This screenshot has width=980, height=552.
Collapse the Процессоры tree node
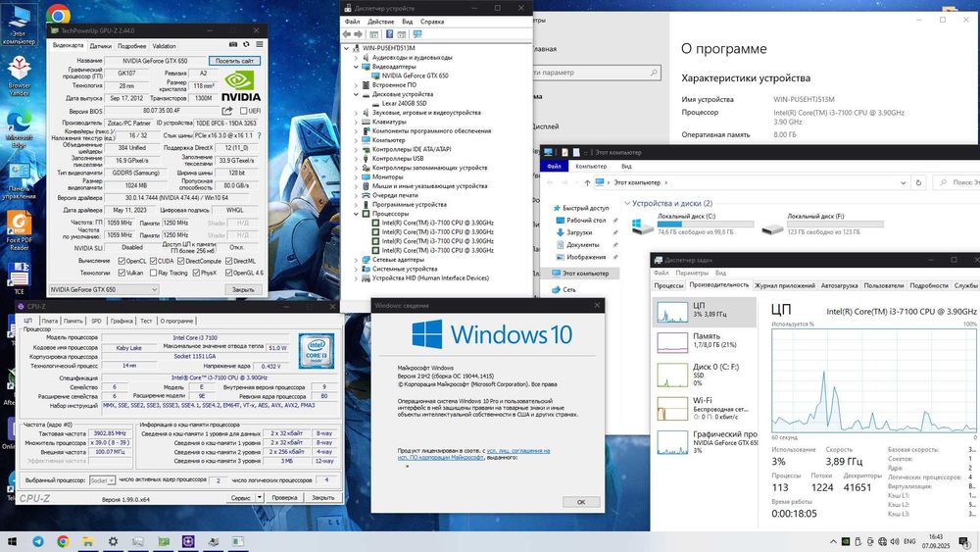click(357, 214)
